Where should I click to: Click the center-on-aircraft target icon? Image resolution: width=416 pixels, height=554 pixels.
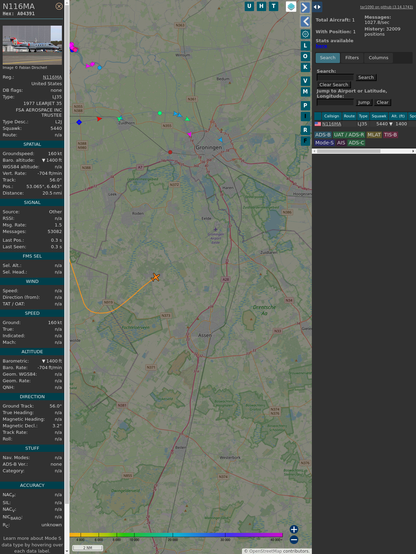[305, 34]
